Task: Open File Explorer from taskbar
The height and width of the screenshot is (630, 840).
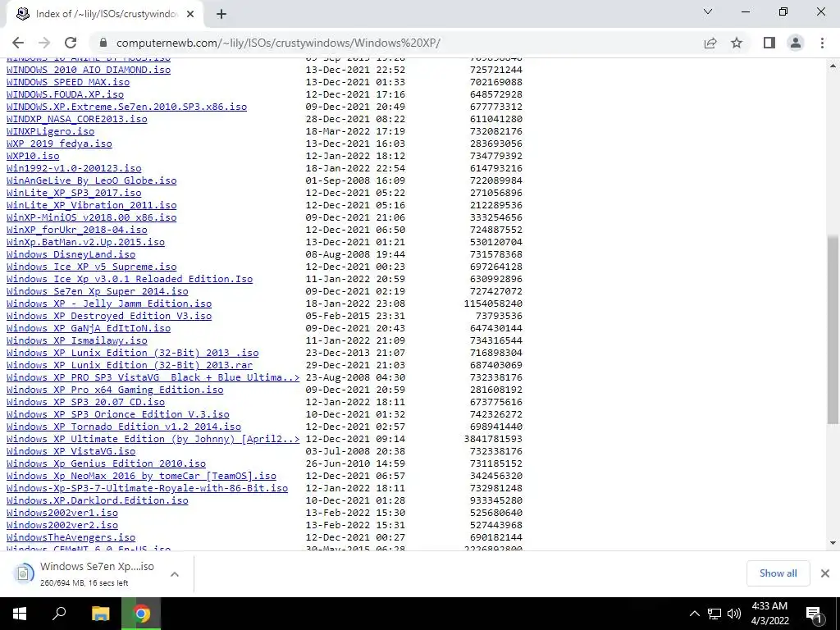Action: coord(100,614)
